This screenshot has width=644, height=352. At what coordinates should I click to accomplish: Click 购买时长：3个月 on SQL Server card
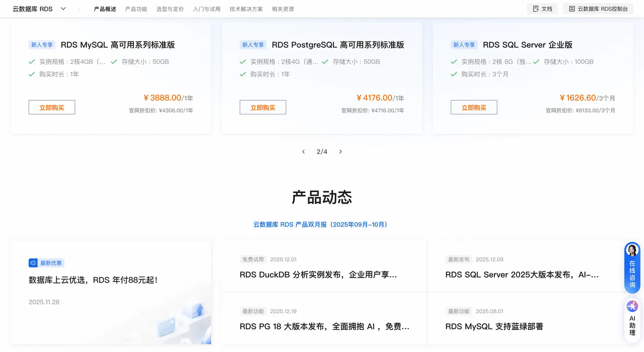click(485, 74)
